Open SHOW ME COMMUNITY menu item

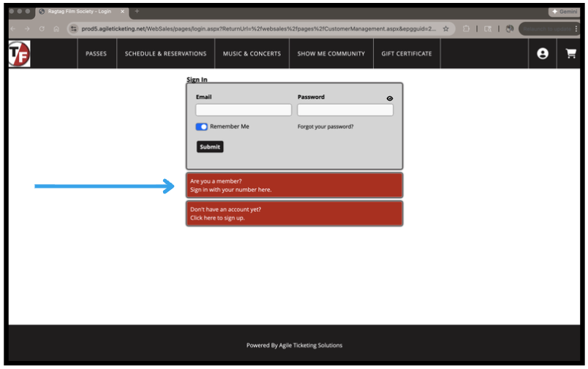pos(331,53)
